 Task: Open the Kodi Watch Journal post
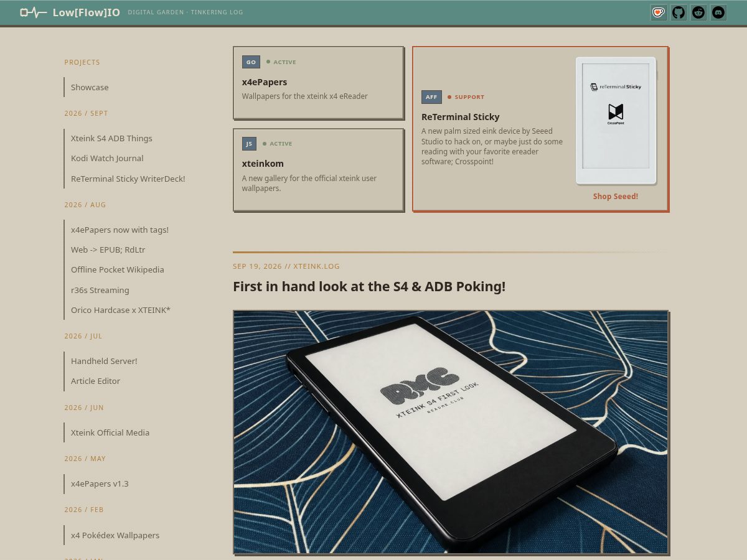click(x=107, y=158)
